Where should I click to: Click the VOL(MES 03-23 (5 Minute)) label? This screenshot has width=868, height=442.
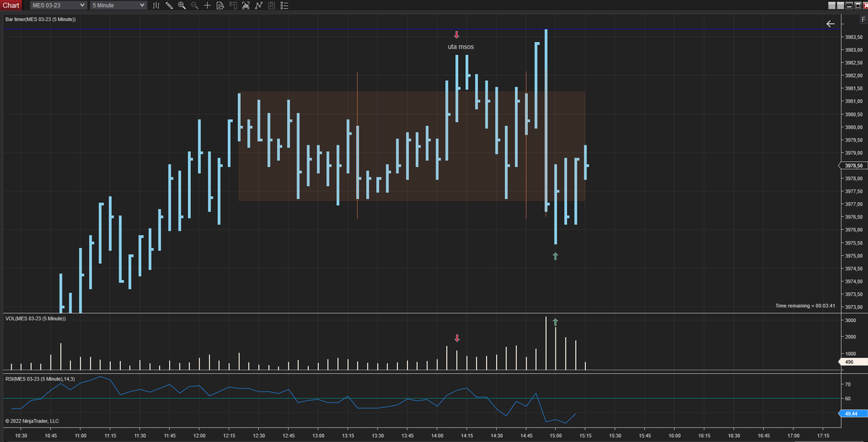35,318
